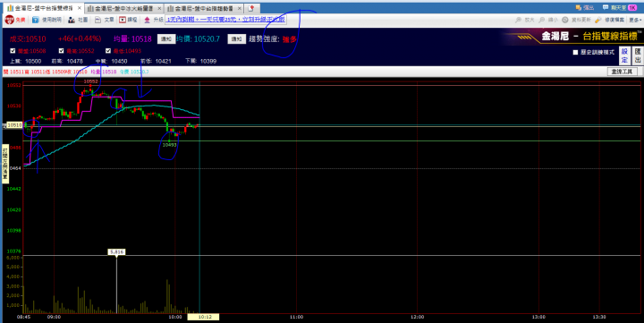
Task: Open the 畫線工具 drawing tools button
Action: point(622,72)
